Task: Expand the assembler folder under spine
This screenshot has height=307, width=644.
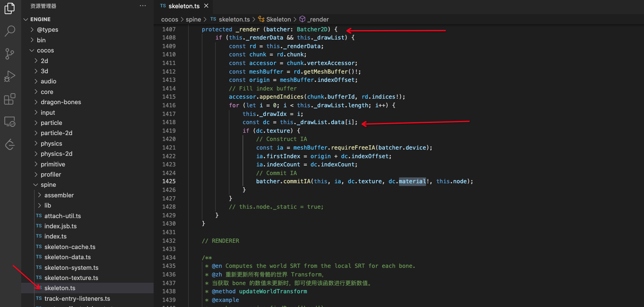Action: 40,195
